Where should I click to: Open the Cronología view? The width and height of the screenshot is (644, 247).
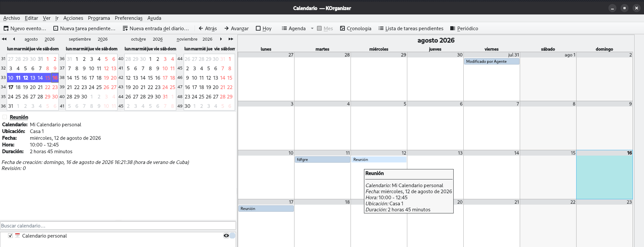tap(356, 29)
